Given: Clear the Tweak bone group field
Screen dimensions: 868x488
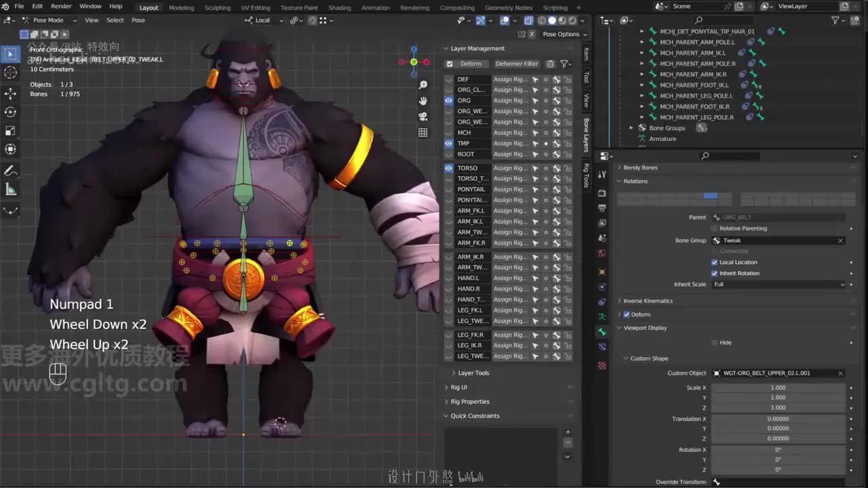Looking at the screenshot, I should 840,241.
